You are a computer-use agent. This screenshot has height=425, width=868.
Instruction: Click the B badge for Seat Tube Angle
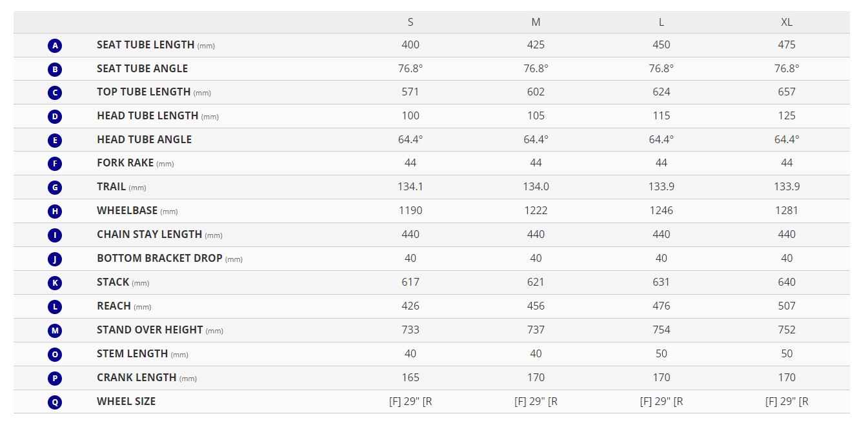[x=55, y=69]
